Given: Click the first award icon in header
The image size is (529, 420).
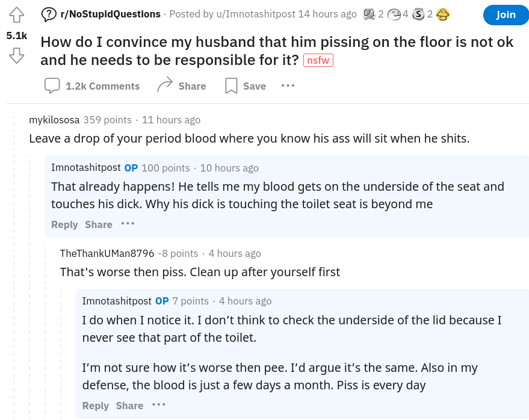Looking at the screenshot, I should click(x=370, y=14).
